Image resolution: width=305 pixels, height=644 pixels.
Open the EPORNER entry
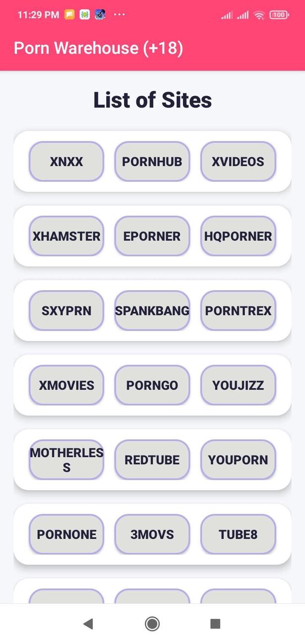coord(152,236)
